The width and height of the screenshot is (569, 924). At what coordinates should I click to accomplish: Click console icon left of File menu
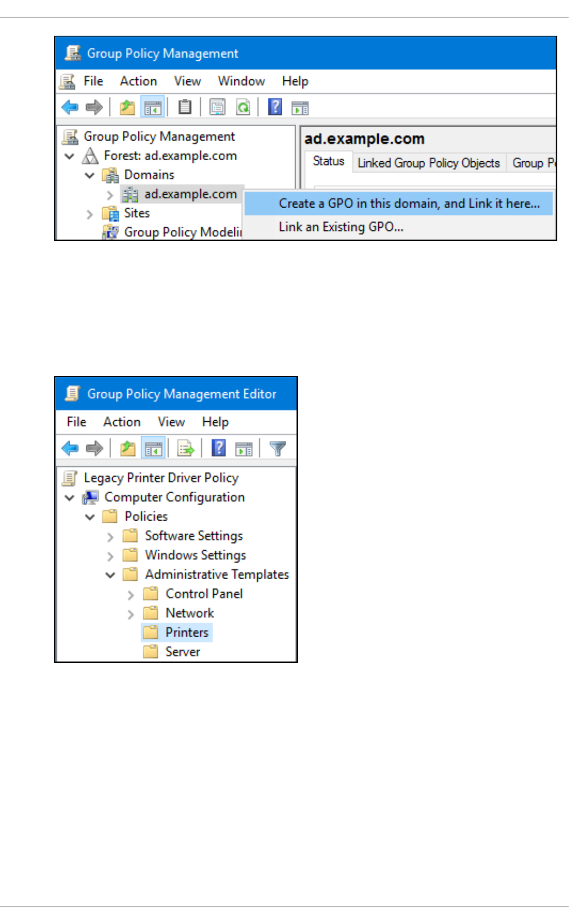pos(67,81)
